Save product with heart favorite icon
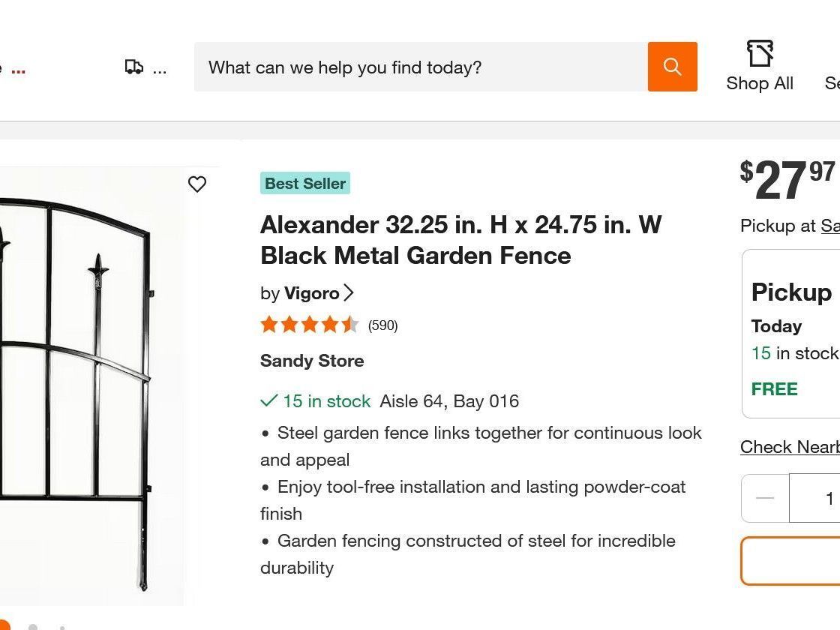This screenshot has width=840, height=630. (x=197, y=184)
